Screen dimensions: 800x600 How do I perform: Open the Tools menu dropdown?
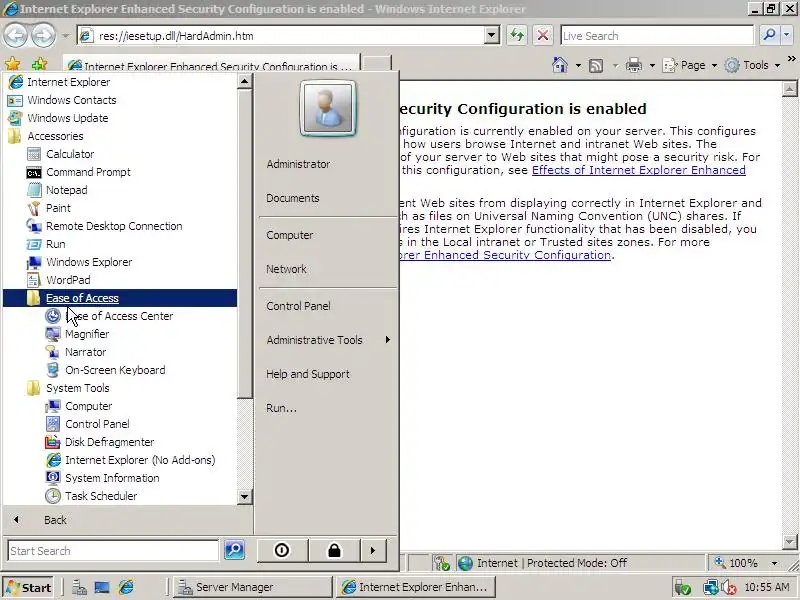(x=777, y=65)
